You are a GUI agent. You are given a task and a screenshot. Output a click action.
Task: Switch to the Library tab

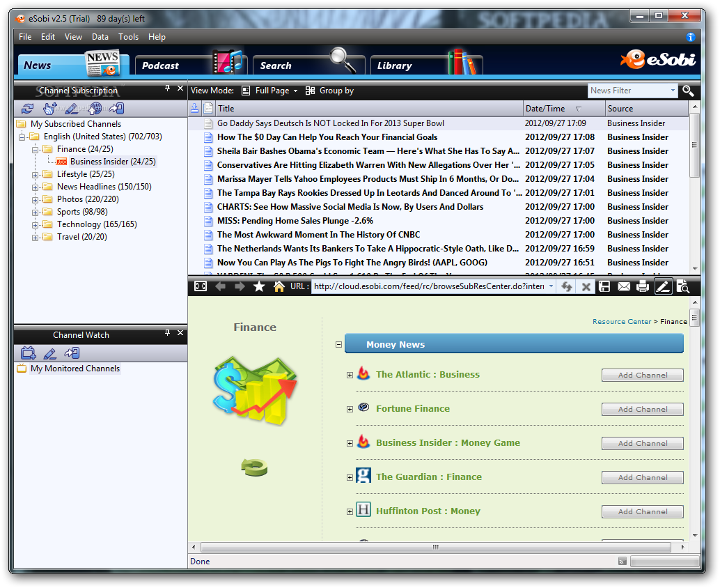(x=427, y=65)
